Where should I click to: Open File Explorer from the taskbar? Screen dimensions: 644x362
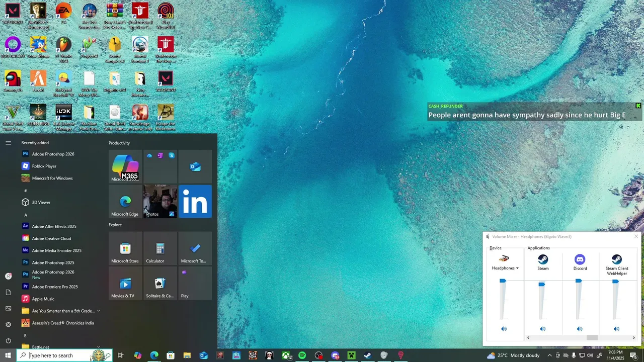(x=187, y=355)
